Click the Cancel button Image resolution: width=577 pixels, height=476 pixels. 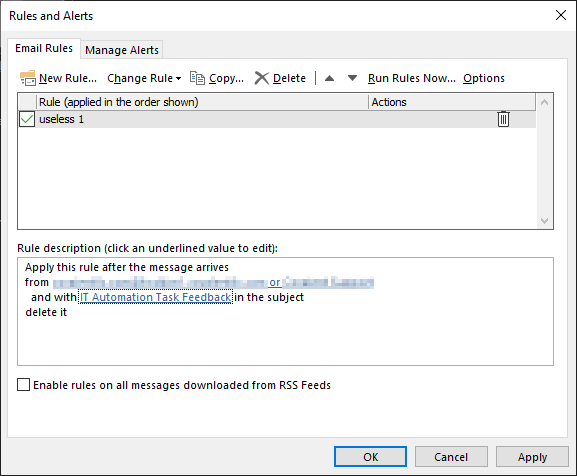tap(451, 457)
